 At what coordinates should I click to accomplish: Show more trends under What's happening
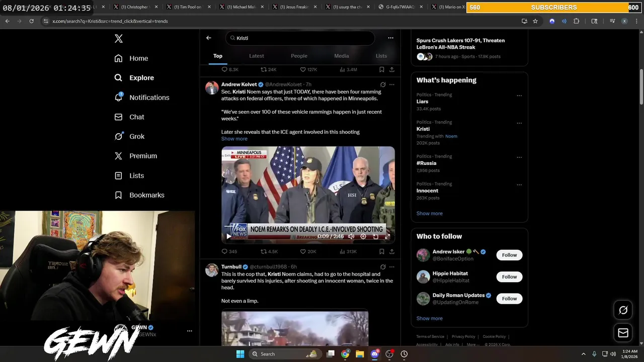click(429, 213)
